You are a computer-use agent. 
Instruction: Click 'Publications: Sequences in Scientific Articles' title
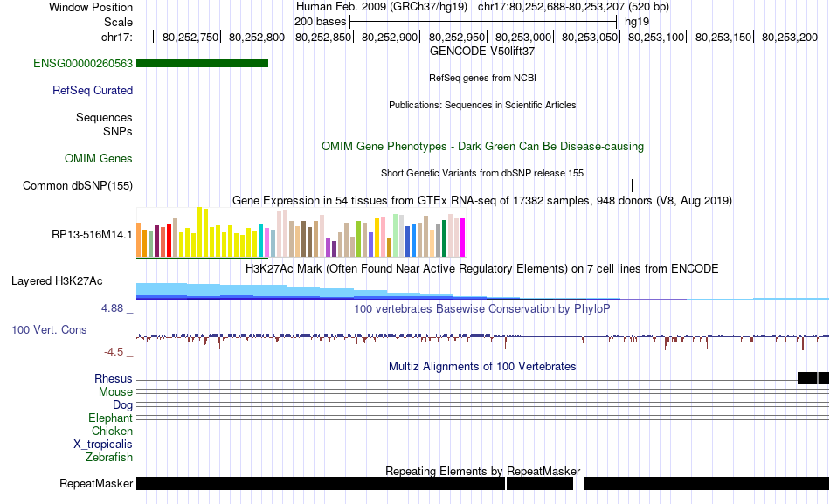click(482, 105)
